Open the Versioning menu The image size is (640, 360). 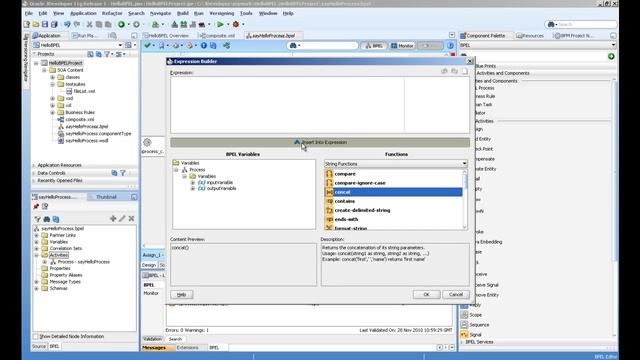(222, 13)
